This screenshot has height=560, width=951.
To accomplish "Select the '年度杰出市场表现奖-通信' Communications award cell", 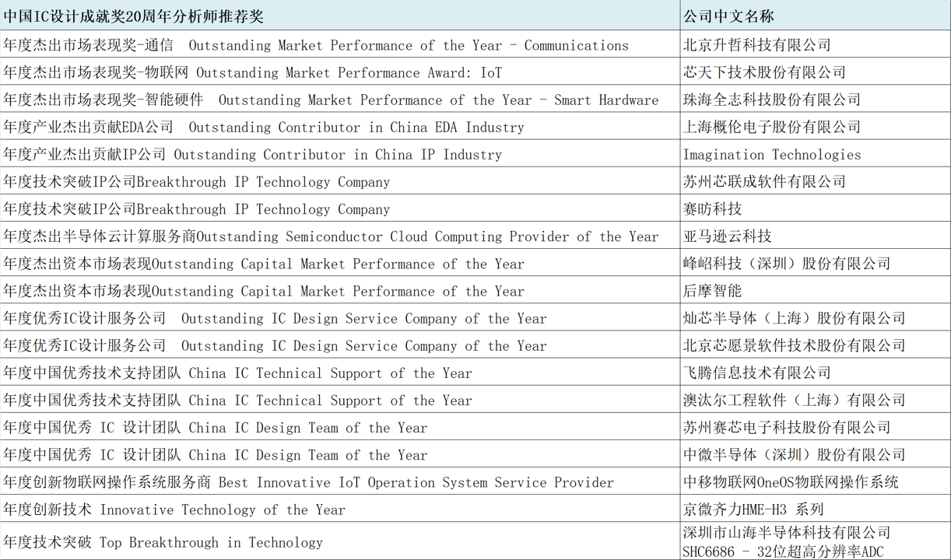I will click(340, 44).
